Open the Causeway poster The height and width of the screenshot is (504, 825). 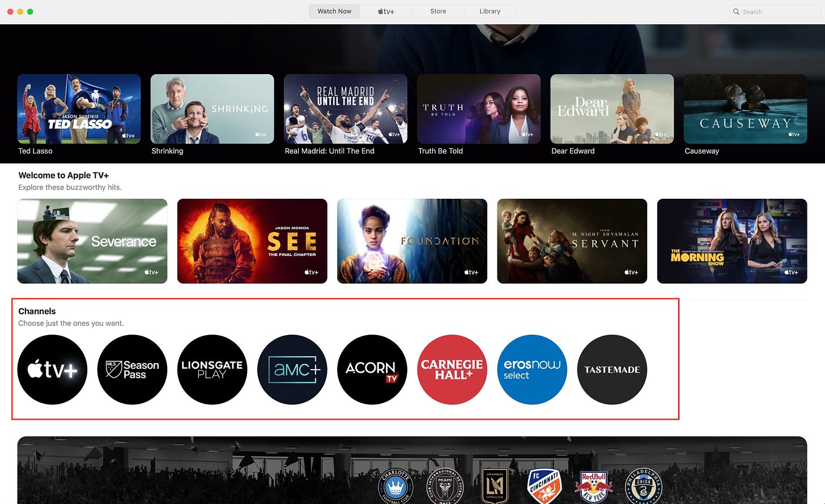[746, 109]
